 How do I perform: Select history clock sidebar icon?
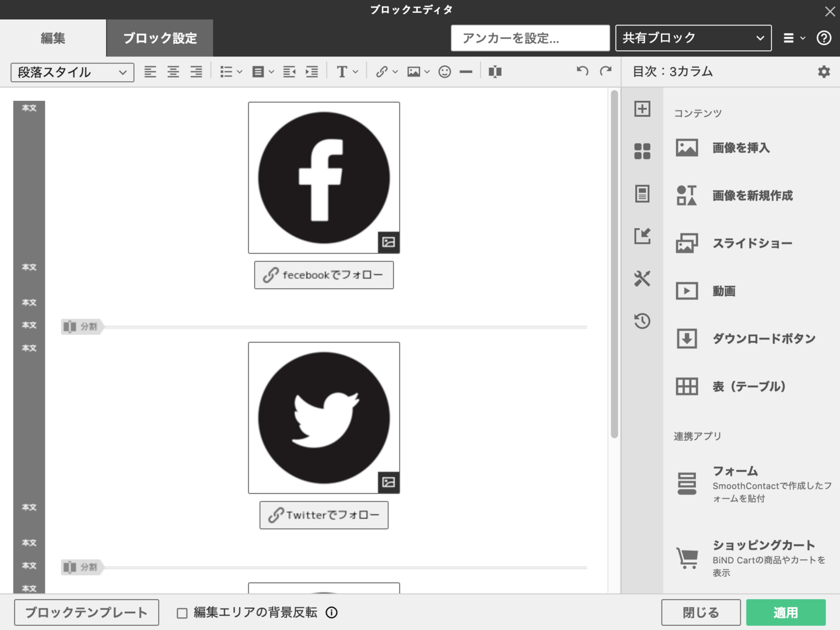pyautogui.click(x=642, y=321)
